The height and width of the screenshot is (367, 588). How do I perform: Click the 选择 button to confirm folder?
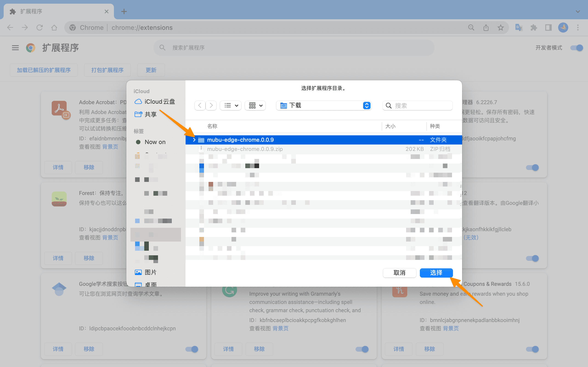click(436, 273)
